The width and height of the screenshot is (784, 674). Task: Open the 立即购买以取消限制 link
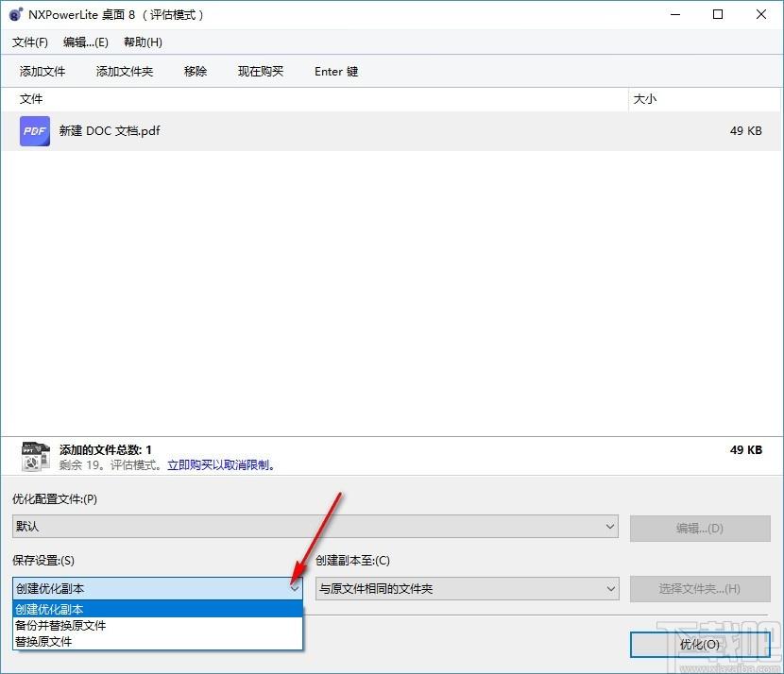coord(220,465)
